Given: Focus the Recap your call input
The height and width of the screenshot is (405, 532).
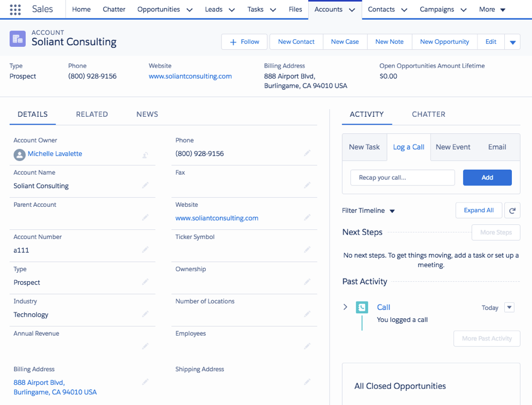Looking at the screenshot, I should [402, 177].
